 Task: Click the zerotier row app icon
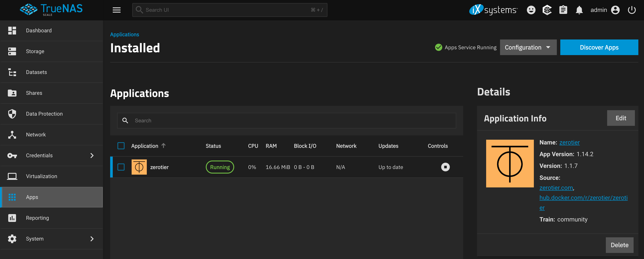pyautogui.click(x=139, y=167)
